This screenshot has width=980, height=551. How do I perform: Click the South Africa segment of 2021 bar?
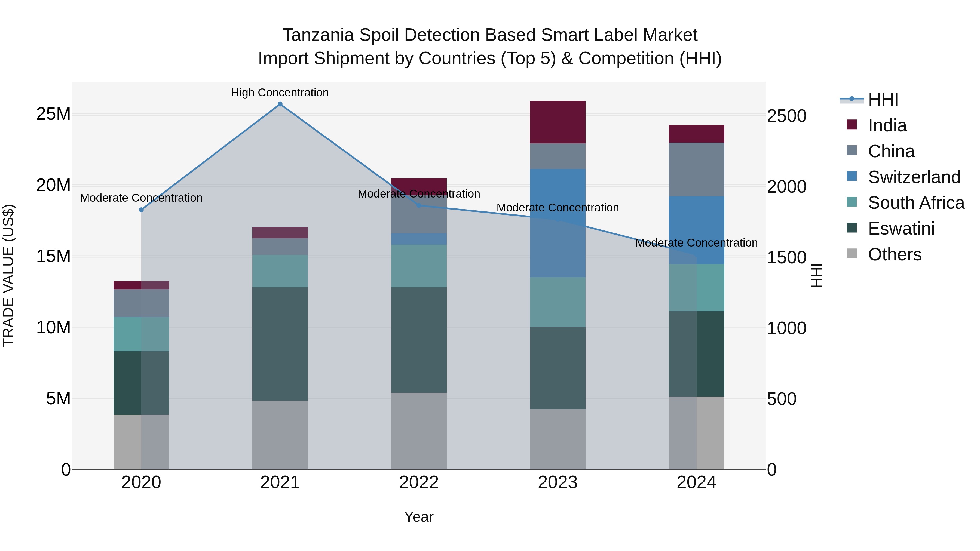280,271
